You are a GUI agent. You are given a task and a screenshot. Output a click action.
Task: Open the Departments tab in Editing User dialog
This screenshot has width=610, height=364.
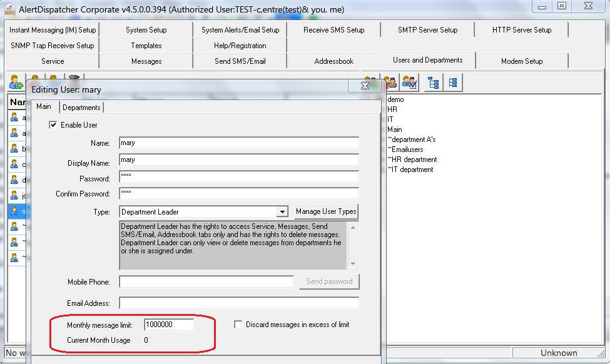coord(81,108)
